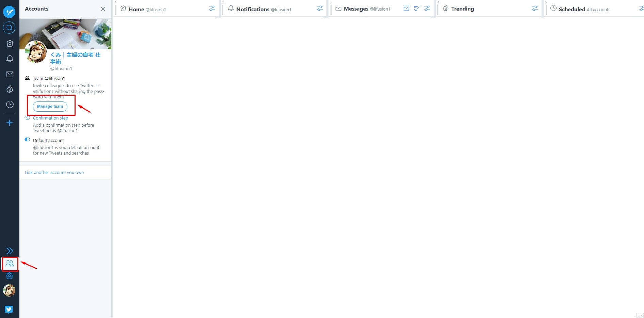Jump to Messages column via envelope icon
The height and width of the screenshot is (318, 644).
(10, 74)
